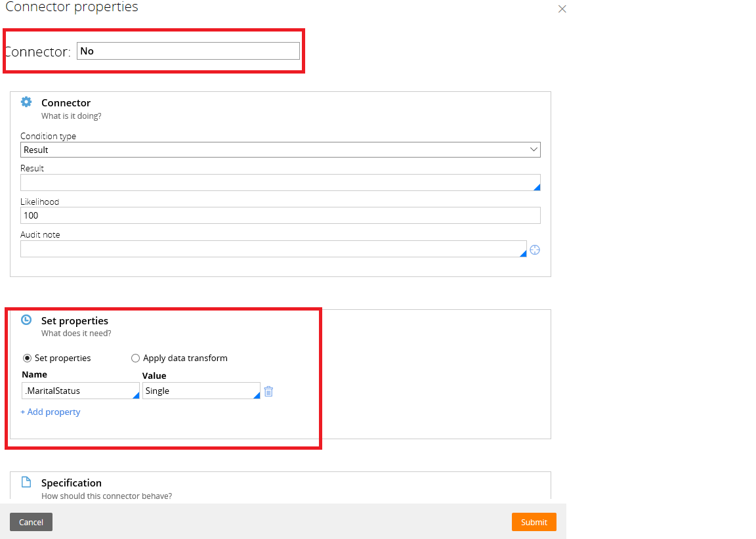Click the Add property link

click(x=50, y=412)
